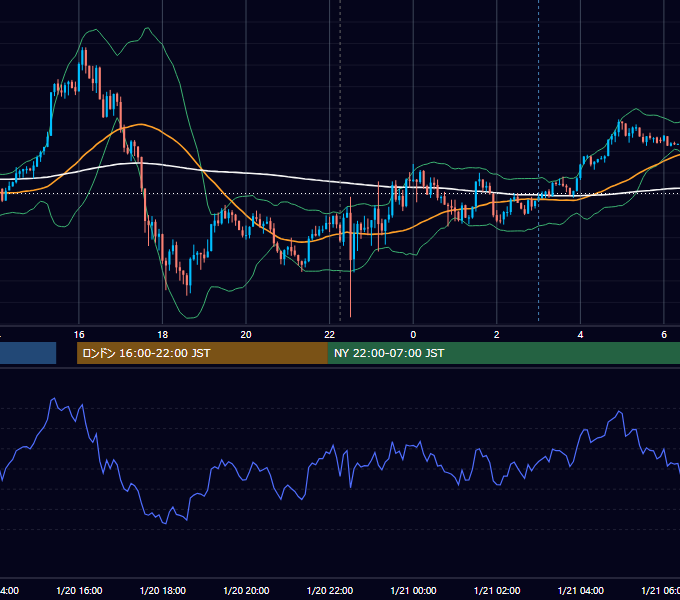Image resolution: width=680 pixels, height=600 pixels.
Task: Click the upper time axis label 18
Action: 163,334
